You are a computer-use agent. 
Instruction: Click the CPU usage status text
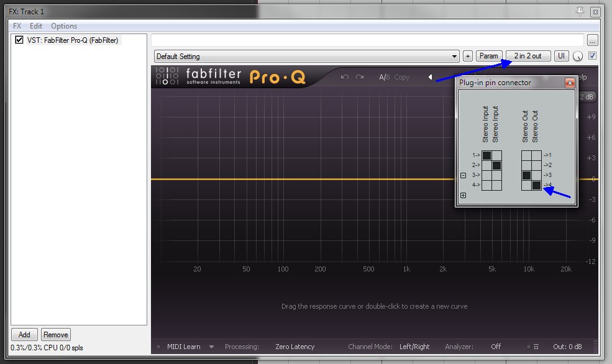tap(47, 348)
